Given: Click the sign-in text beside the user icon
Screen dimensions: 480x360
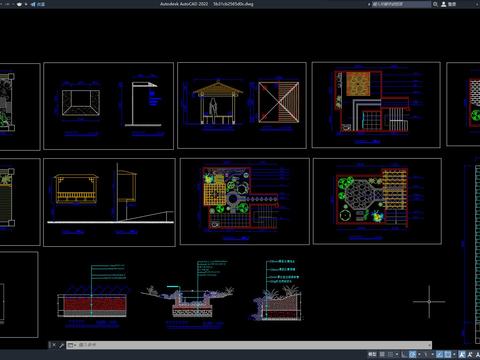Looking at the screenshot, I should (452, 4).
